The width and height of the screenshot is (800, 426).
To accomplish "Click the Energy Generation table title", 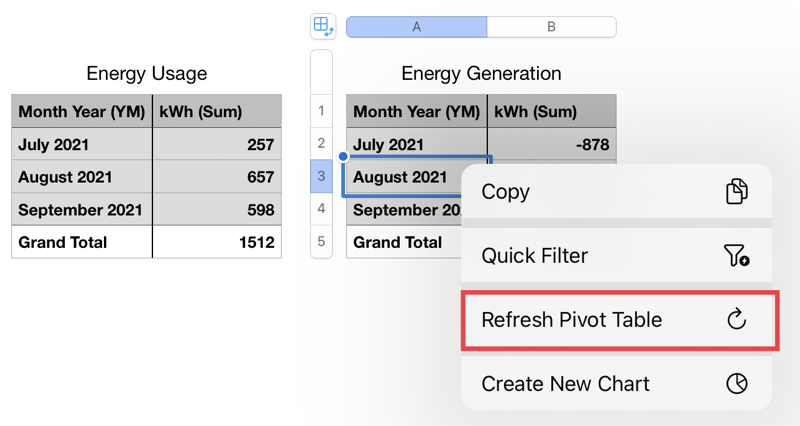I will 481,73.
